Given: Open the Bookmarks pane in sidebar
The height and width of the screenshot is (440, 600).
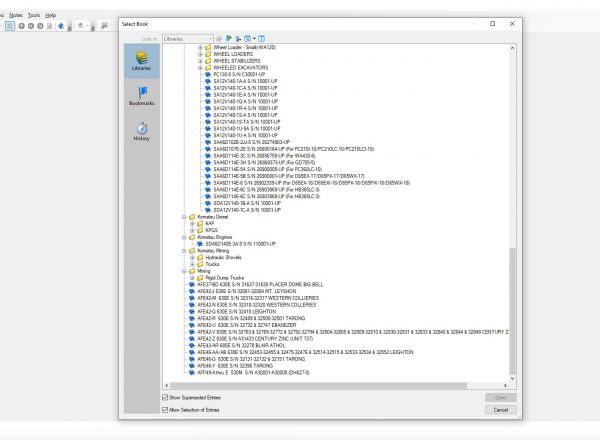Looking at the screenshot, I should [142, 96].
